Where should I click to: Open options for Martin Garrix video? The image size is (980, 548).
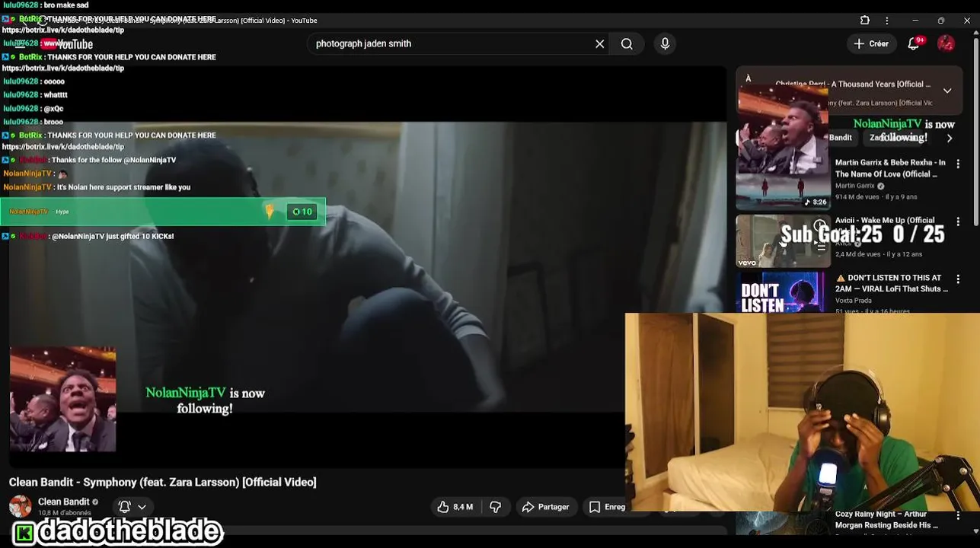click(x=957, y=163)
